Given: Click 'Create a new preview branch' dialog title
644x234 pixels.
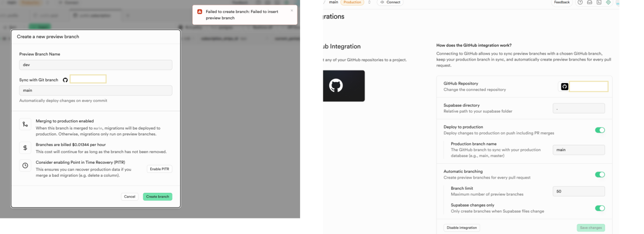Looking at the screenshot, I should click(48, 37).
